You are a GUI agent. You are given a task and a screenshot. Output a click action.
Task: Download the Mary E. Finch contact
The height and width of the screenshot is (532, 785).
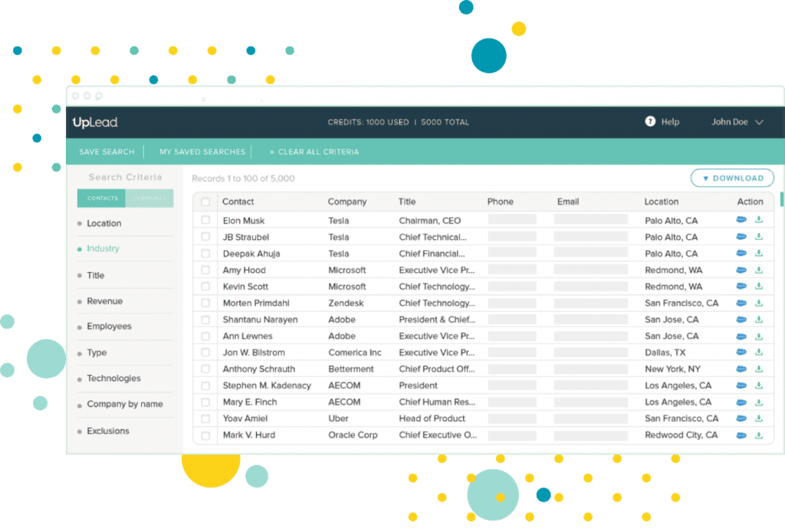pos(759,402)
